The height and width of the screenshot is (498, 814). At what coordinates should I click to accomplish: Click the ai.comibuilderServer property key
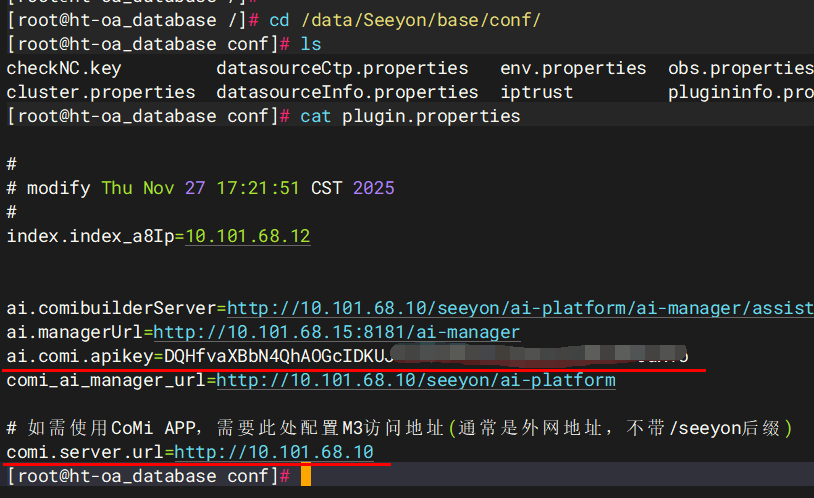point(111,308)
